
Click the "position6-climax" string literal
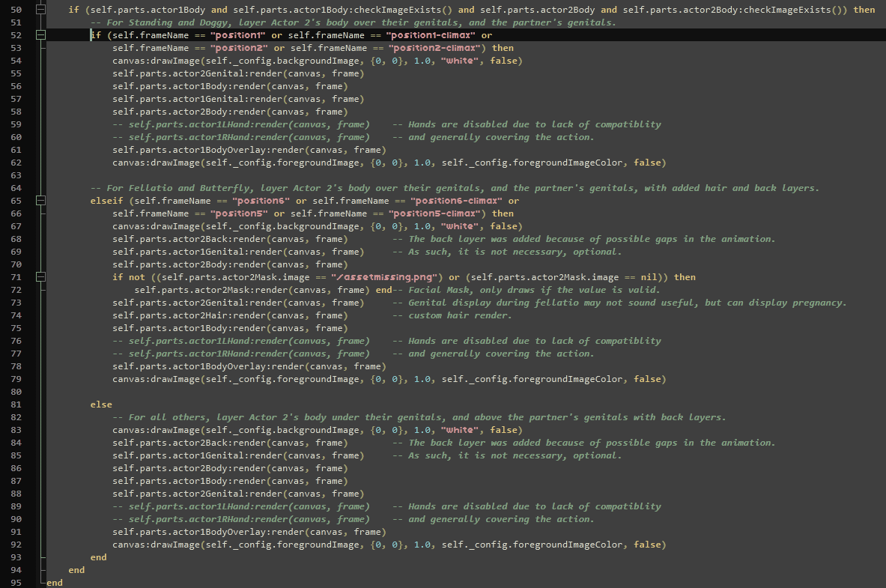coord(457,201)
